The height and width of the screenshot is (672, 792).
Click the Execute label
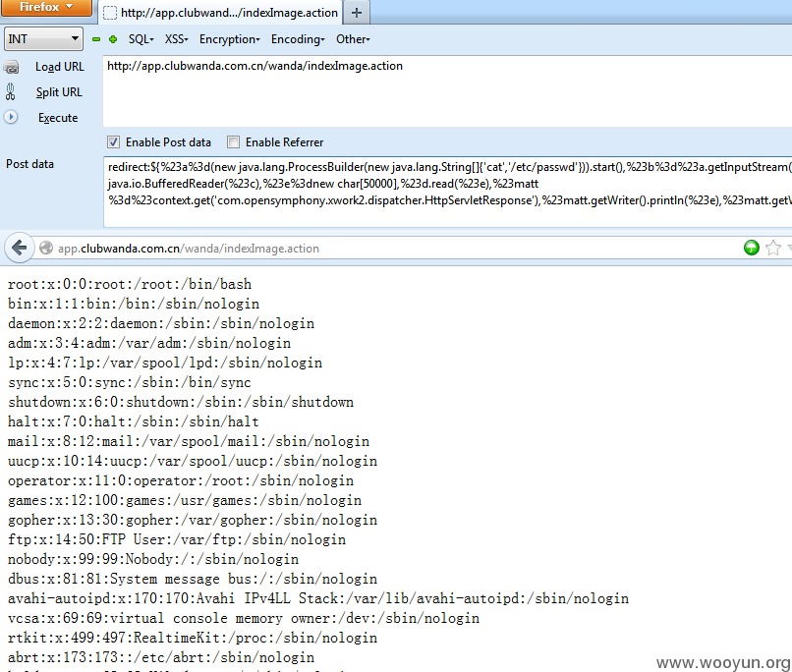pos(58,118)
